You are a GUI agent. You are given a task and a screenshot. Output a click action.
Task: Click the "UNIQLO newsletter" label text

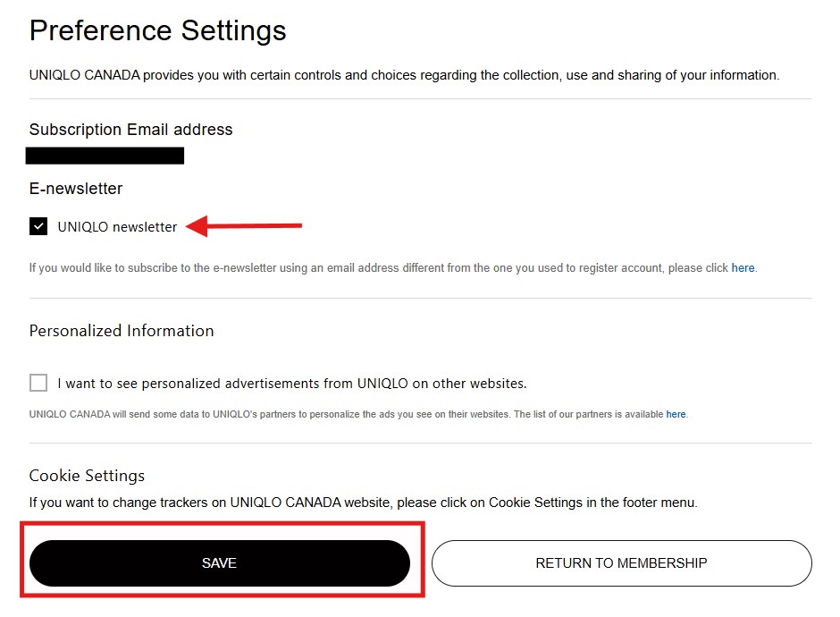click(x=117, y=227)
